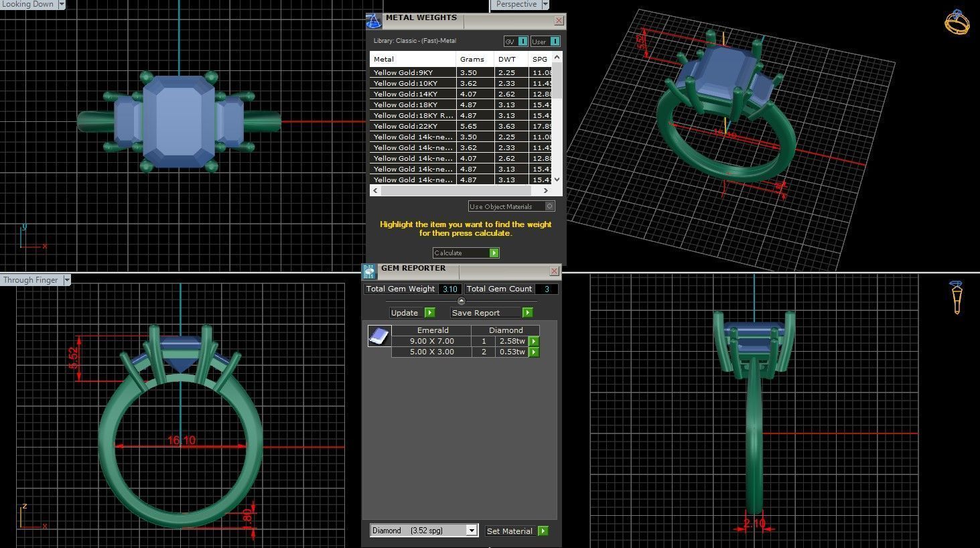Viewport: 980px width, 548px height.
Task: Click the Emerald column header in Gem Reporter
Action: [x=433, y=330]
